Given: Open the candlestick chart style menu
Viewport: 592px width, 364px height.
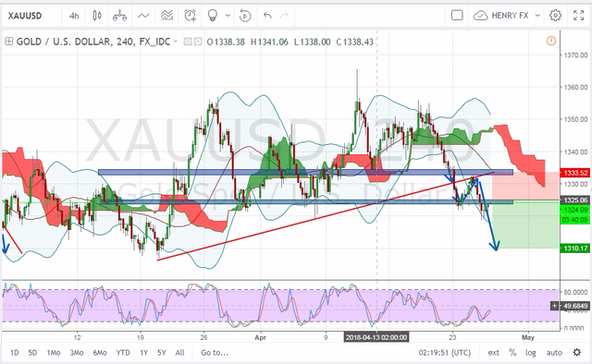Looking at the screenshot, I should point(97,16).
